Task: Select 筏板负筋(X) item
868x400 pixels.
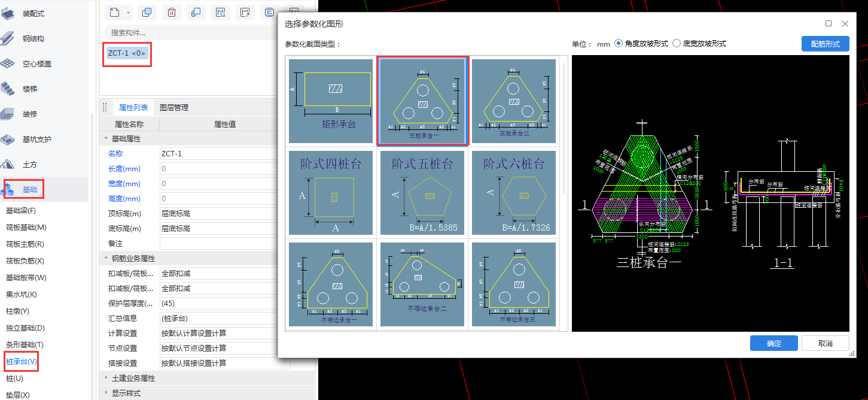Action: 25,261
